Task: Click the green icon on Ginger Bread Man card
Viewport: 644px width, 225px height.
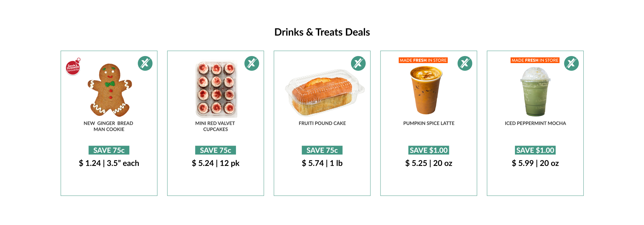Action: [x=145, y=63]
